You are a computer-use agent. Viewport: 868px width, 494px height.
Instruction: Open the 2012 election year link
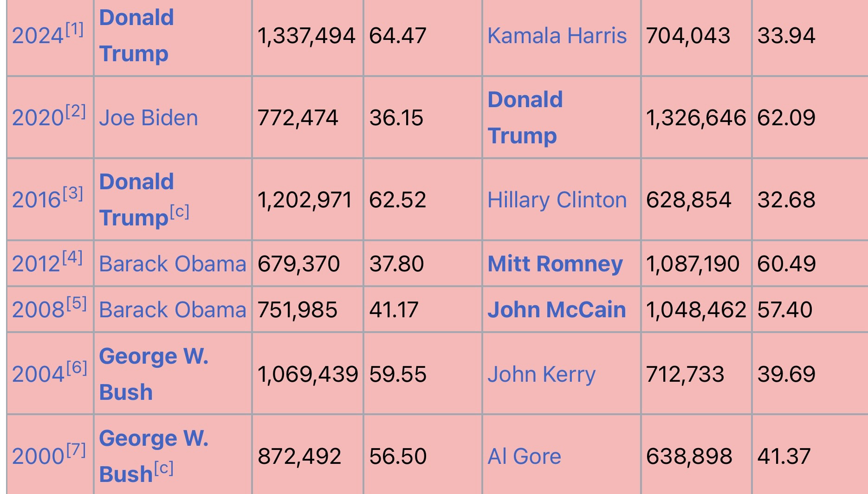pyautogui.click(x=37, y=264)
